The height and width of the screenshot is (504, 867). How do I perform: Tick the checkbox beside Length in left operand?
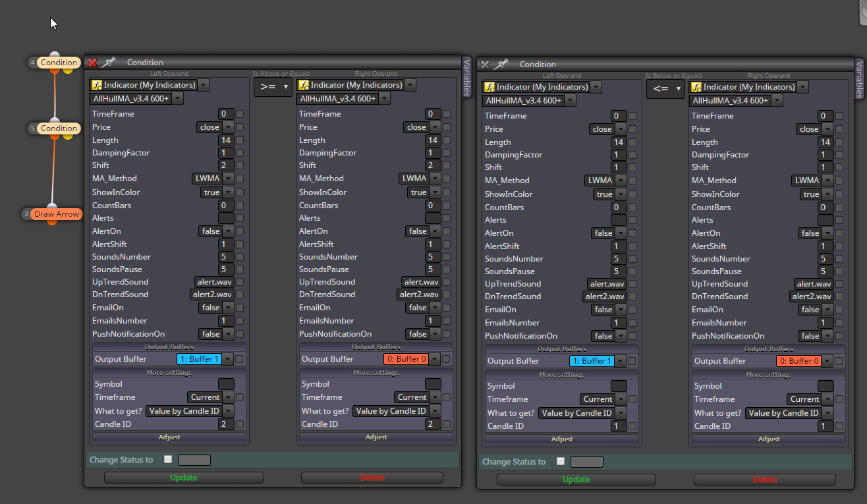click(x=240, y=140)
